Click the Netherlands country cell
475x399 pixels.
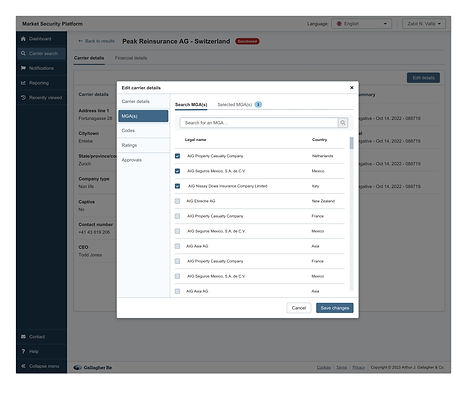coord(322,156)
